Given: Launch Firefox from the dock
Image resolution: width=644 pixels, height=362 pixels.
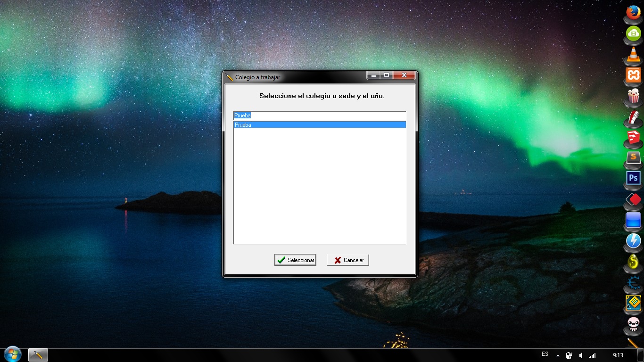Looking at the screenshot, I should (x=633, y=11).
